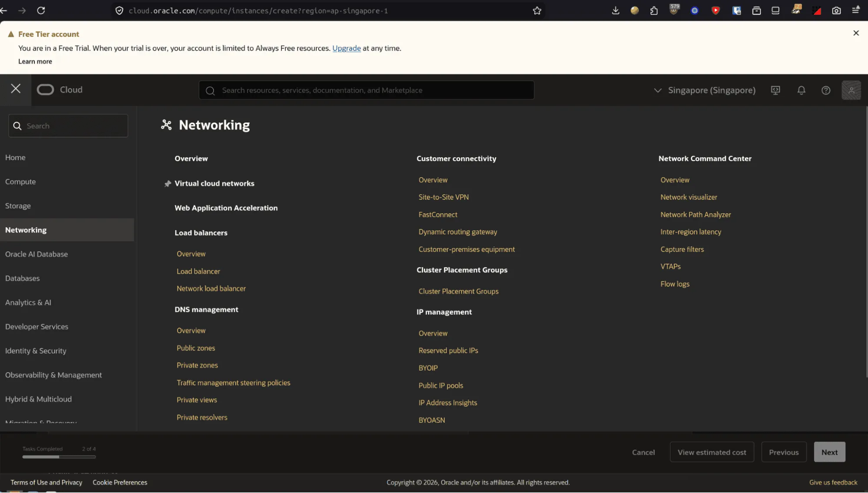Select Databases in the navigation menu
Screen dimensions: 868x493
pos(22,278)
